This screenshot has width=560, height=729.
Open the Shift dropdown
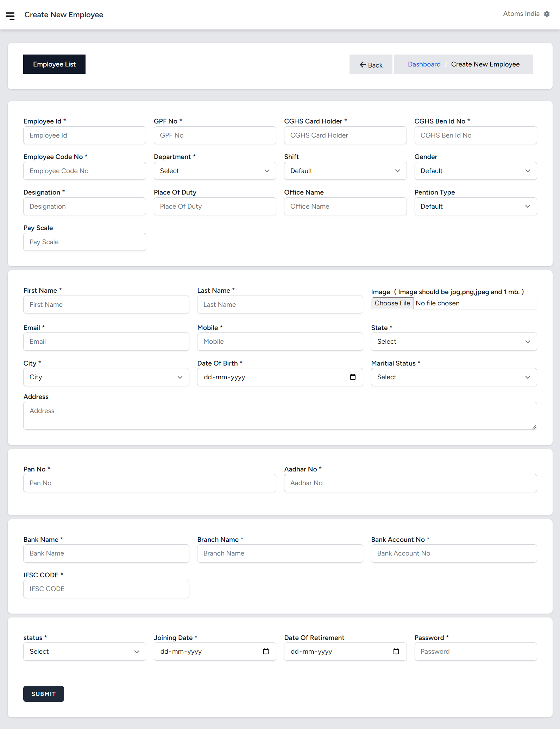click(345, 171)
